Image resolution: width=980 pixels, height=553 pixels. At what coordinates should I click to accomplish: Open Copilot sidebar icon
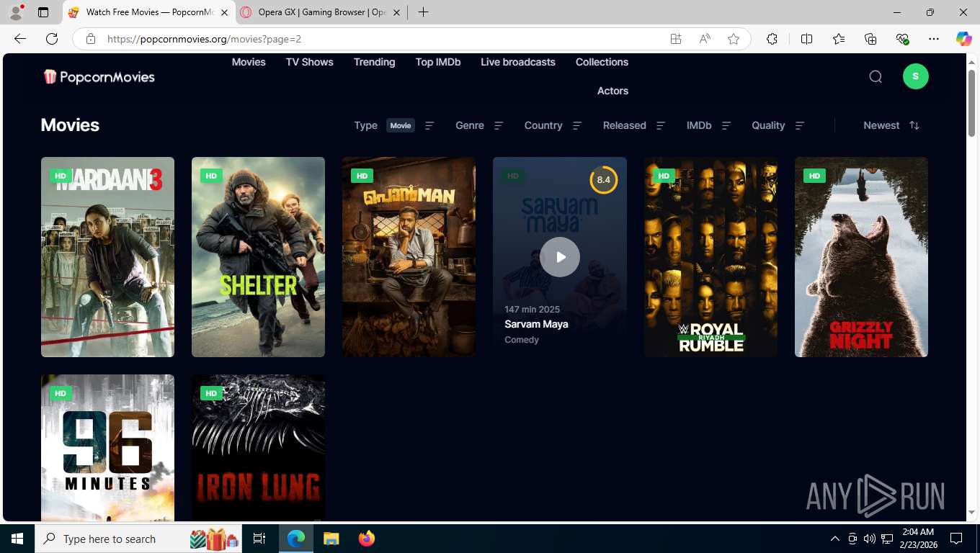tap(964, 39)
